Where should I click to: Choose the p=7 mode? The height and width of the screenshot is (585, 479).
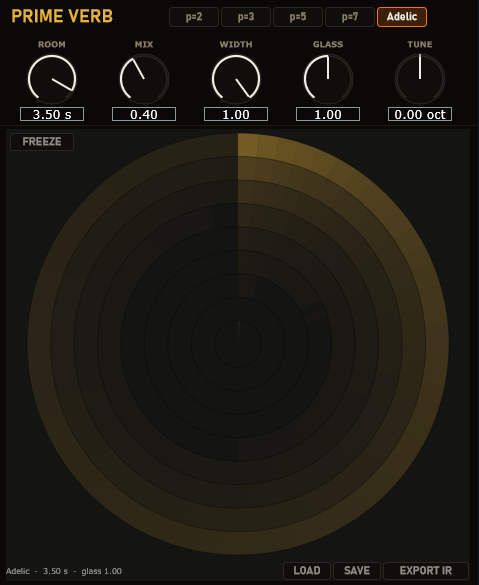coord(350,17)
